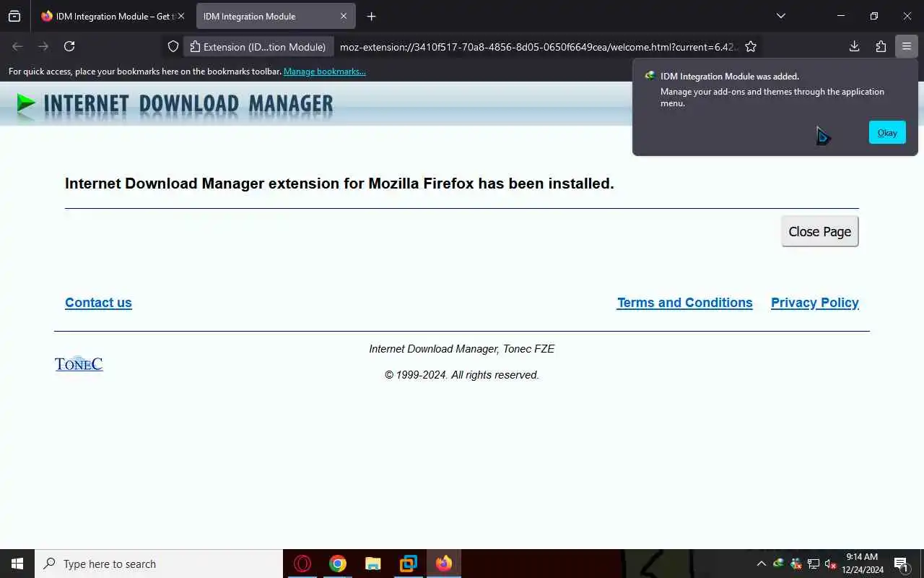The width and height of the screenshot is (924, 578).
Task: Click the copyright 1999-2024 text
Action: 462,375
